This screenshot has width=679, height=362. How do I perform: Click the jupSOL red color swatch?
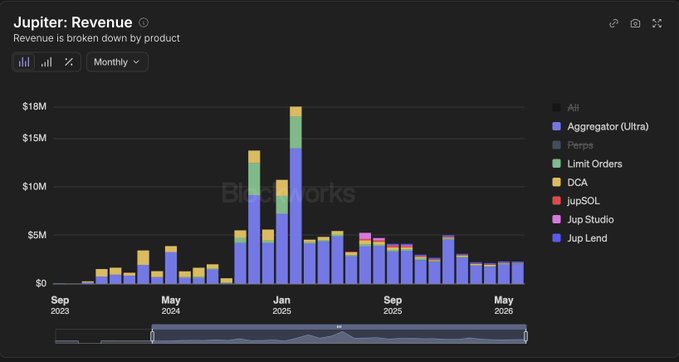(x=557, y=201)
